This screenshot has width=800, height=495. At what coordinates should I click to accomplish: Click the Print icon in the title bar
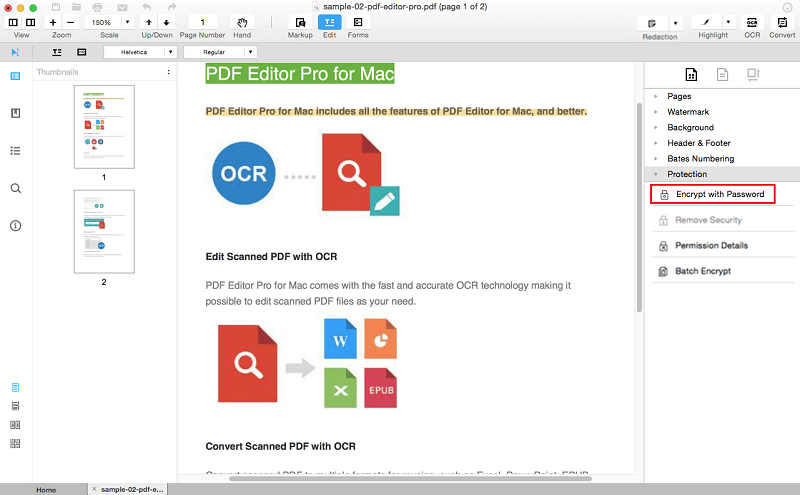(97, 7)
